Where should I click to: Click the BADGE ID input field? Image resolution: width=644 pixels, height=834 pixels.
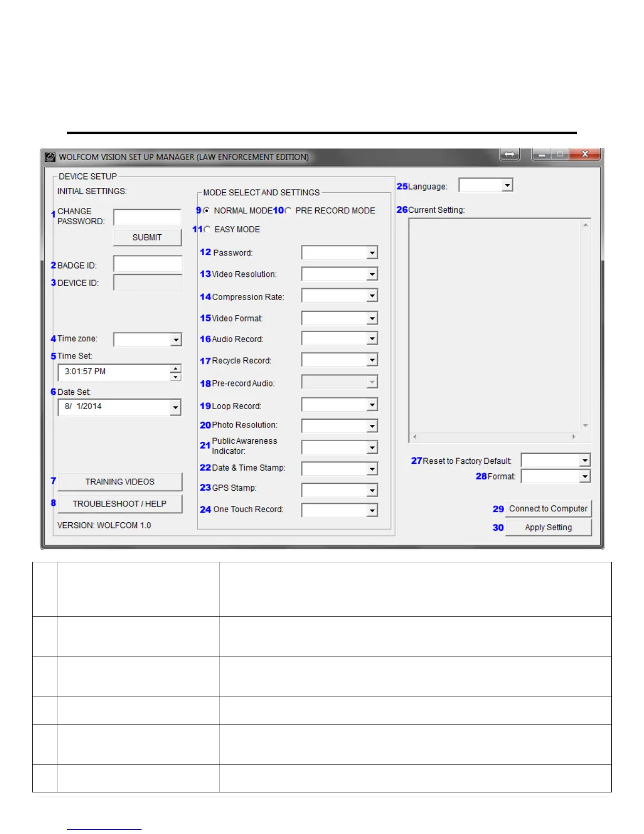(148, 264)
